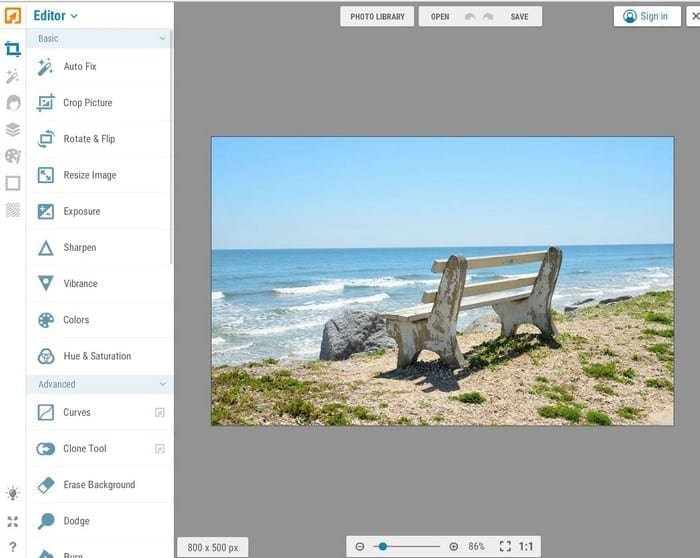Viewport: 700px width, 558px height.
Task: Click the Exposure icon
Action: click(x=46, y=211)
